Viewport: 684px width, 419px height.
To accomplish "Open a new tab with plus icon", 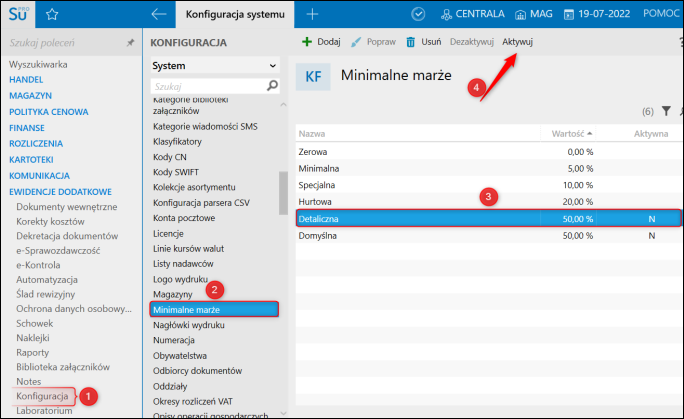I will 312,14.
